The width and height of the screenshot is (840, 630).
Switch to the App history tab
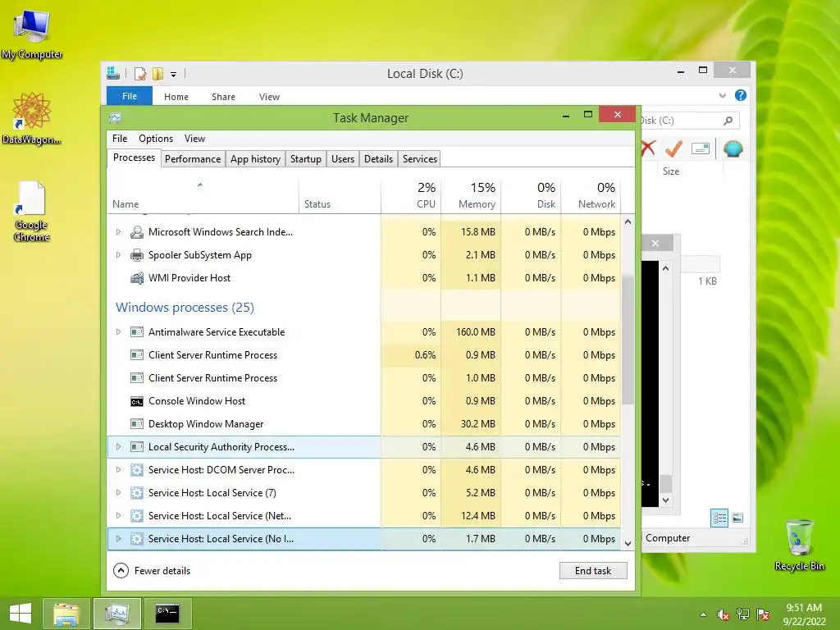256,159
